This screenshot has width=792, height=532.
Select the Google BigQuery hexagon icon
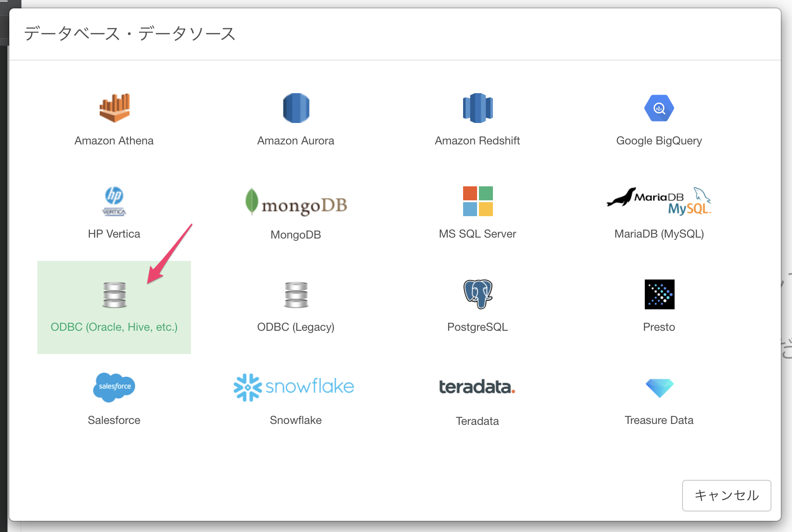[x=659, y=108]
